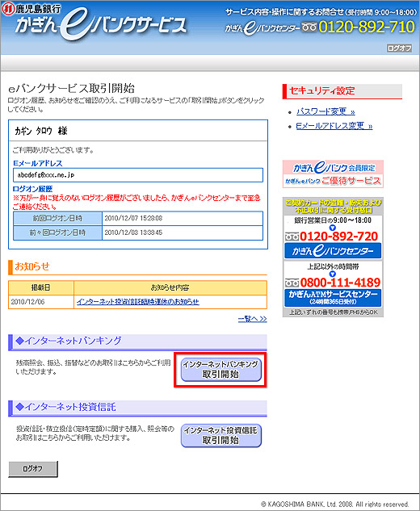This screenshot has width=420, height=511.
Task: Click the Eメールアドレス input field
Action: pos(138,175)
